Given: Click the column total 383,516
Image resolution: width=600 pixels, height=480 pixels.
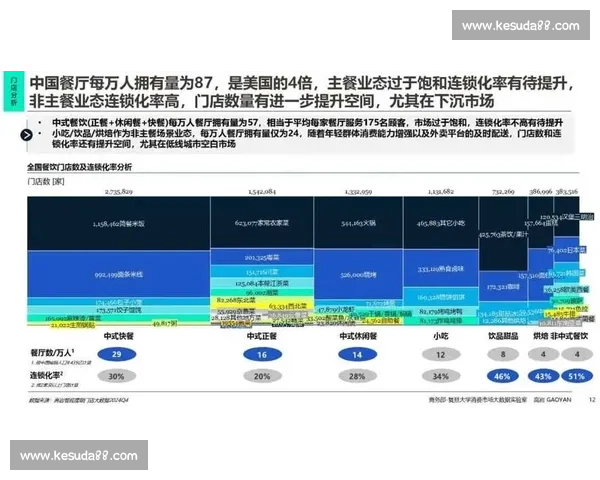Looking at the screenshot, I should 567,191.
